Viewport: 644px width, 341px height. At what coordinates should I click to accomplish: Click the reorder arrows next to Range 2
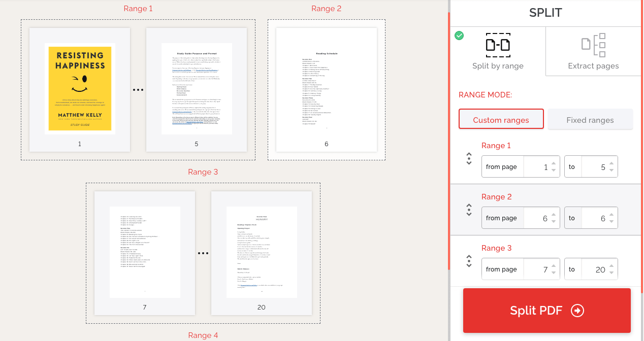[468, 210]
